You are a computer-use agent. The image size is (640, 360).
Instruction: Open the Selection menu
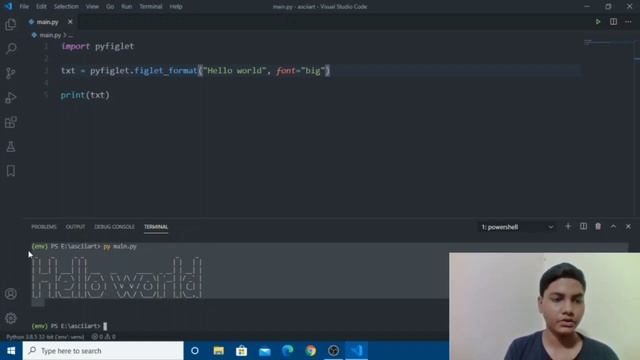click(x=66, y=7)
